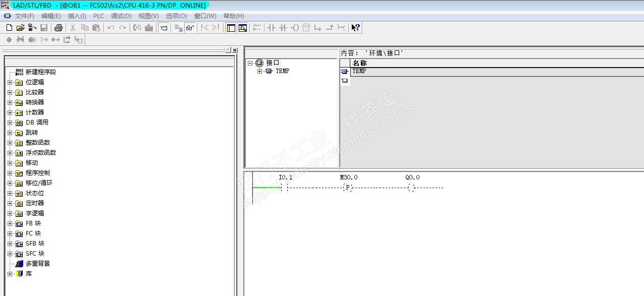Insert a normally closed contact
The height and width of the screenshot is (296, 644).
(x=283, y=28)
